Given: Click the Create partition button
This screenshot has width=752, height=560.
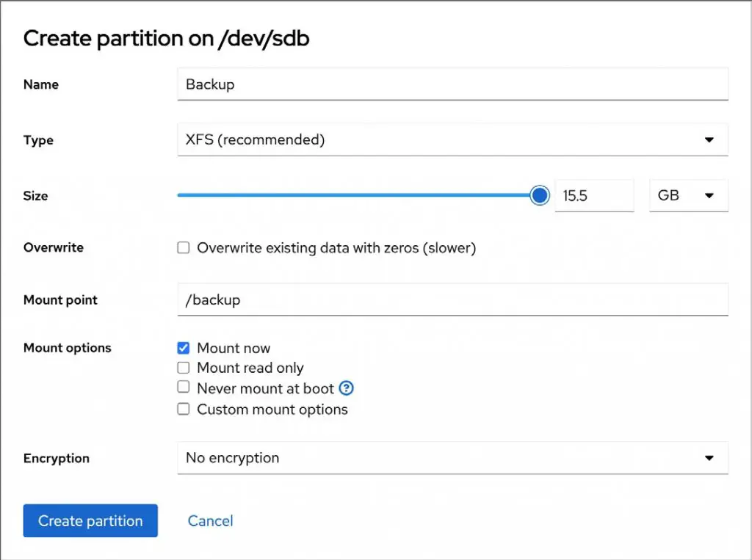Looking at the screenshot, I should 90,521.
